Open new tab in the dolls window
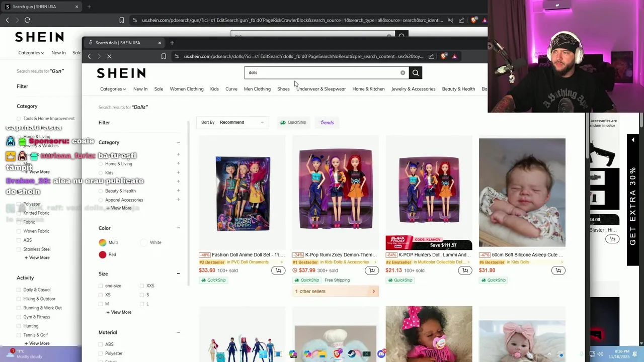Image resolution: width=644 pixels, height=362 pixels. tap(172, 43)
